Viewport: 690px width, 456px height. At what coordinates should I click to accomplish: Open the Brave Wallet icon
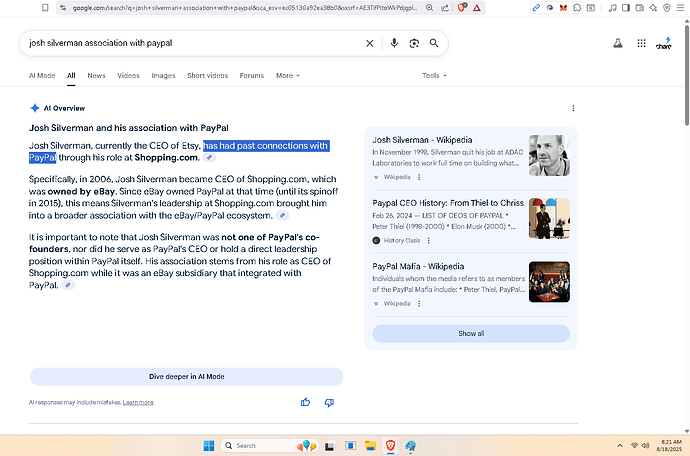tap(639, 7)
